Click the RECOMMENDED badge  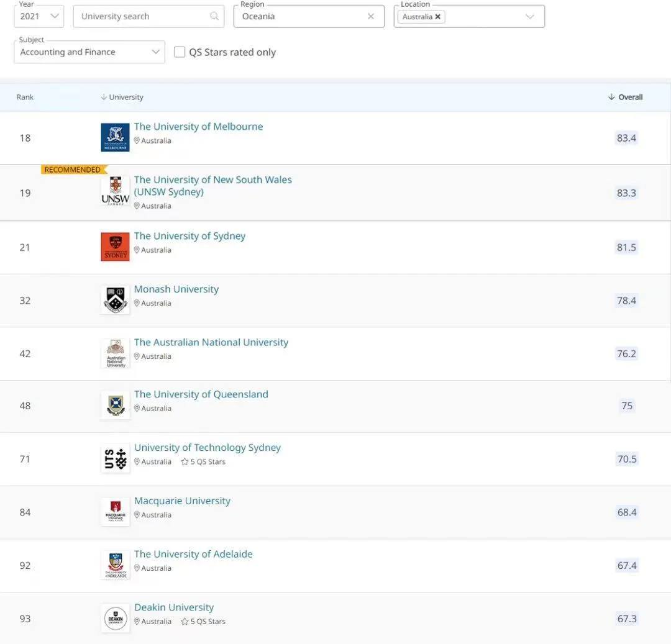tap(73, 170)
